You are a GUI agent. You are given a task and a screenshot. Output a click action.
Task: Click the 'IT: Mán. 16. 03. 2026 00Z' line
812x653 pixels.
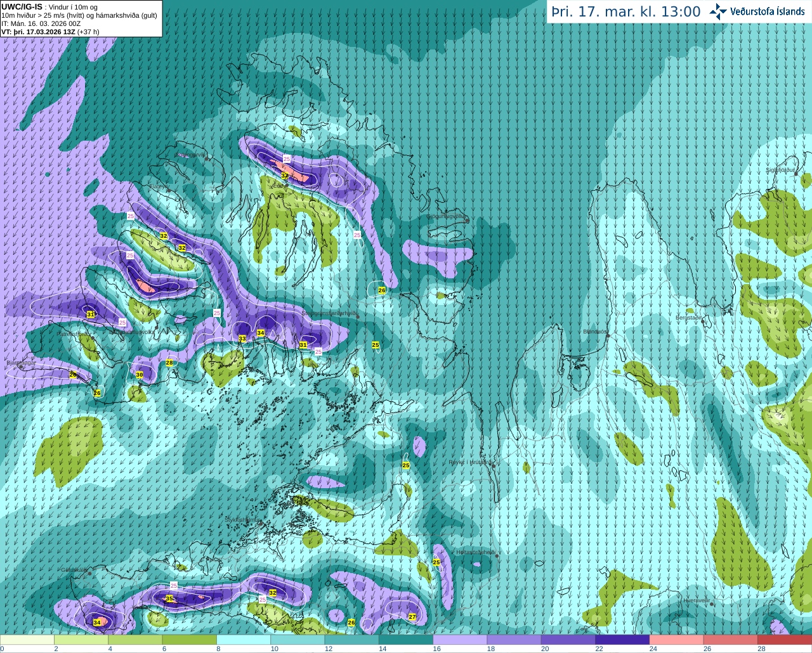41,23
